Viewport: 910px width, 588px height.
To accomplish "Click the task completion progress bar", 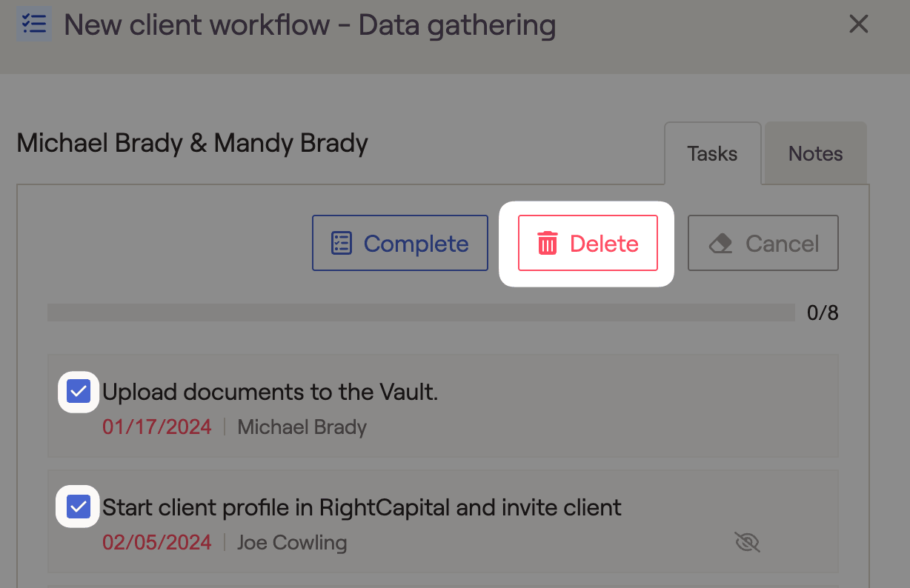I will (x=421, y=313).
